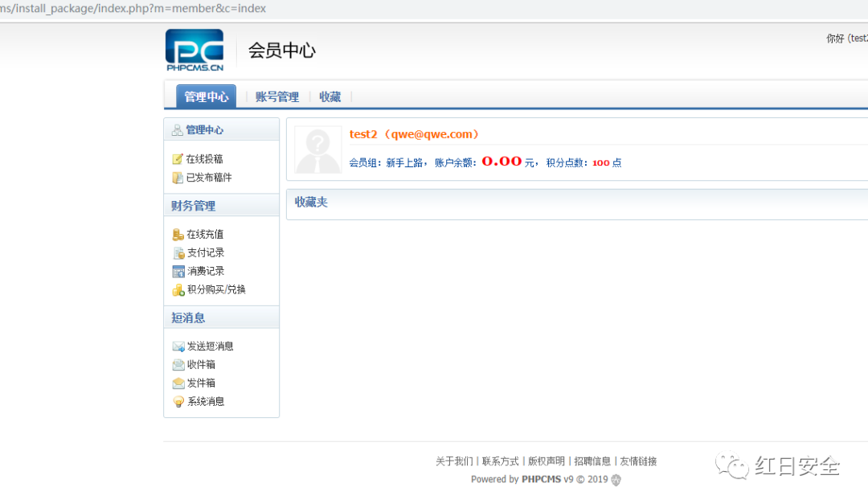The width and height of the screenshot is (868, 504).
Task: Click the payment records icon
Action: [178, 253]
